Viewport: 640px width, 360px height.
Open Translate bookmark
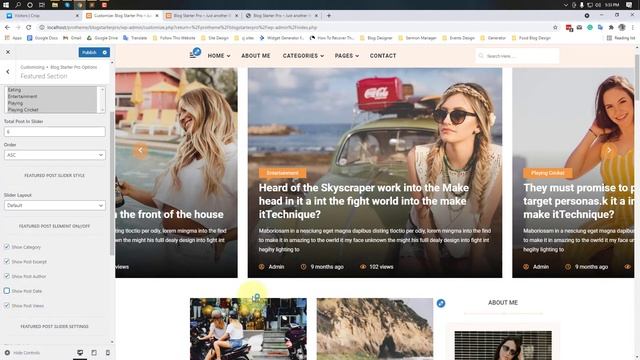click(x=135, y=38)
